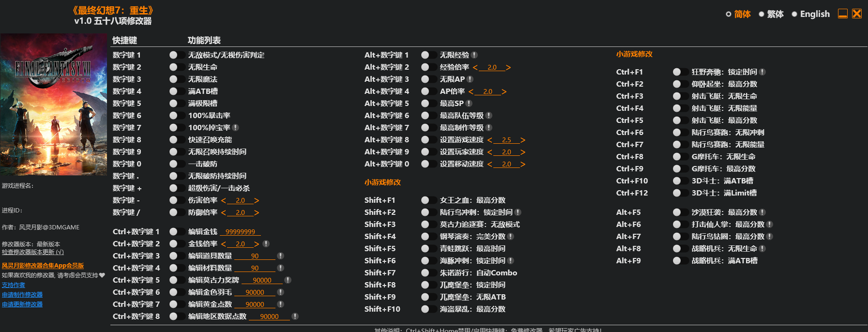Image resolution: width=868 pixels, height=332 pixels.
Task: Click info icon beside 编辑黄金点数
Action: click(280, 304)
